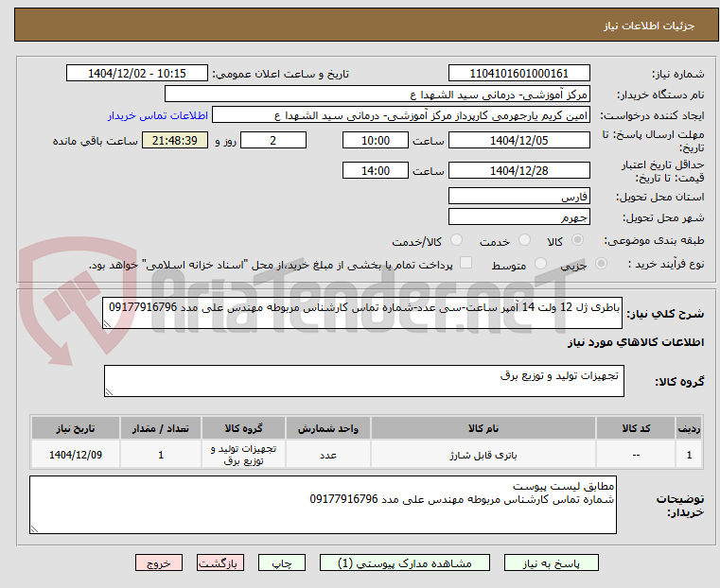Click the province field فارس
Viewport: 720px width, 588px height.
518,197
